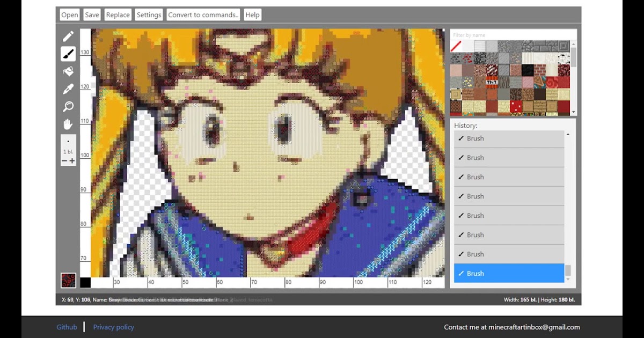This screenshot has height=338, width=644.
Task: Pick the redstone ore block
Action: click(x=468, y=58)
